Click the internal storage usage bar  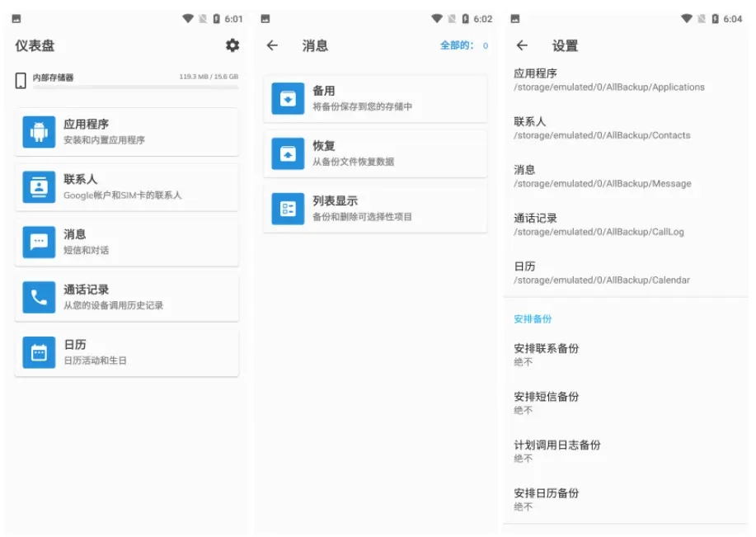[135, 87]
